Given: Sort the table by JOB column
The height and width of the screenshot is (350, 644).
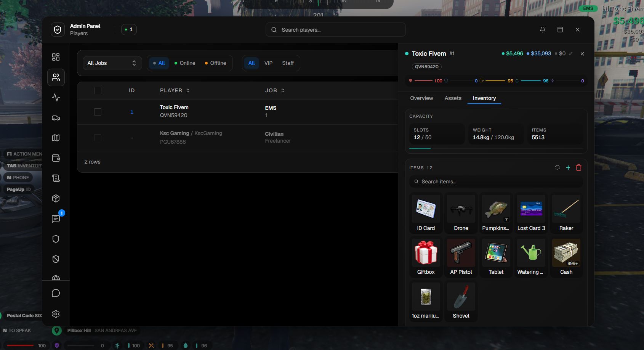Looking at the screenshot, I should coord(275,90).
